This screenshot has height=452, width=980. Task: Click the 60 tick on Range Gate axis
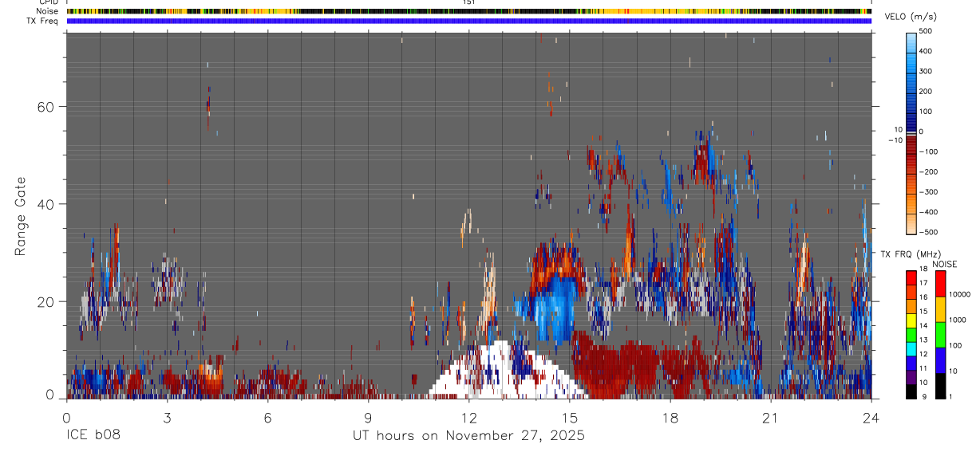(x=44, y=107)
